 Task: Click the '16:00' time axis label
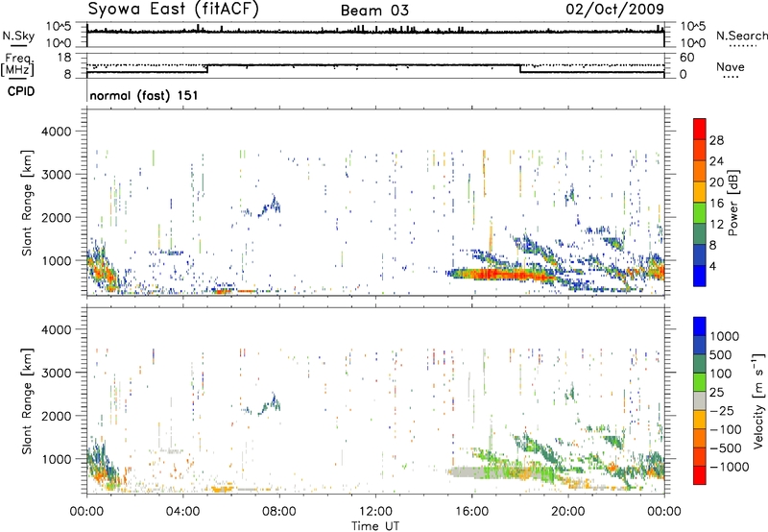pyautogui.click(x=471, y=512)
